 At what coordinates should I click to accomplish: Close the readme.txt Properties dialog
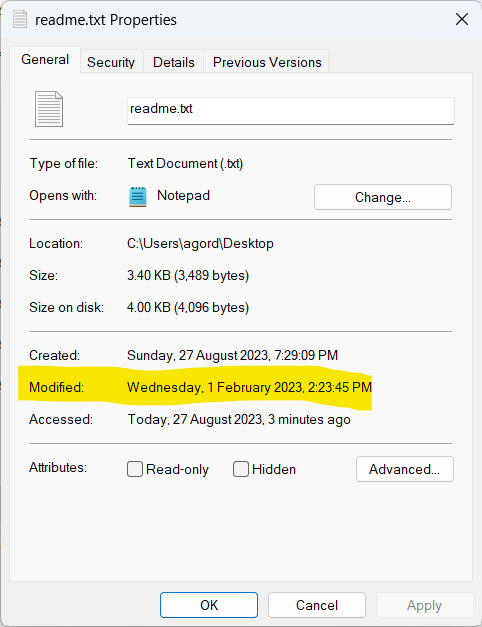[x=462, y=19]
